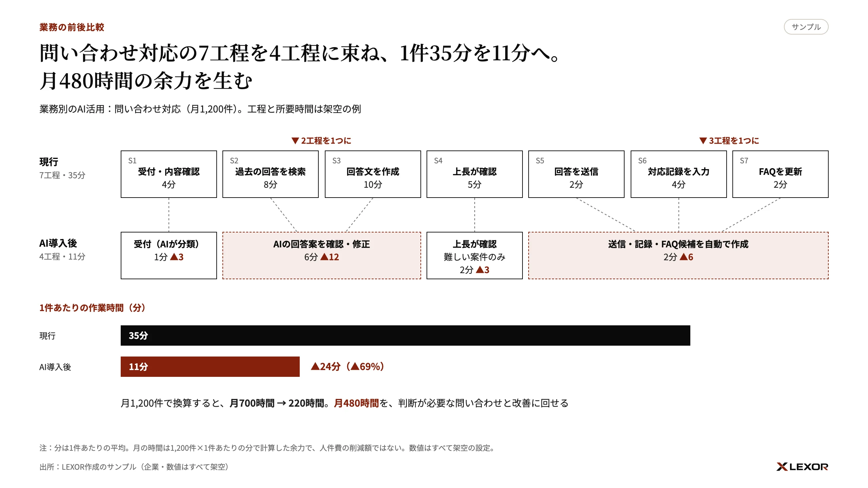Click the black 35分 bar
The image size is (868, 488).
click(405, 335)
